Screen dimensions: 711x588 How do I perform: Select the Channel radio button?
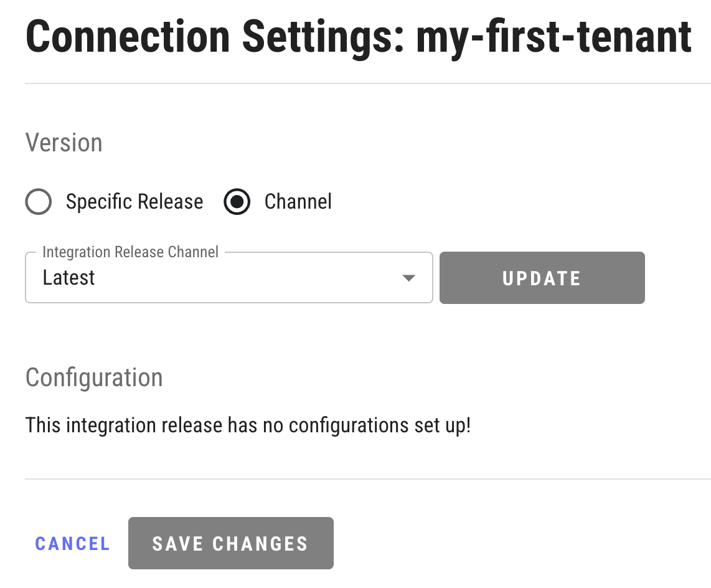tap(237, 202)
